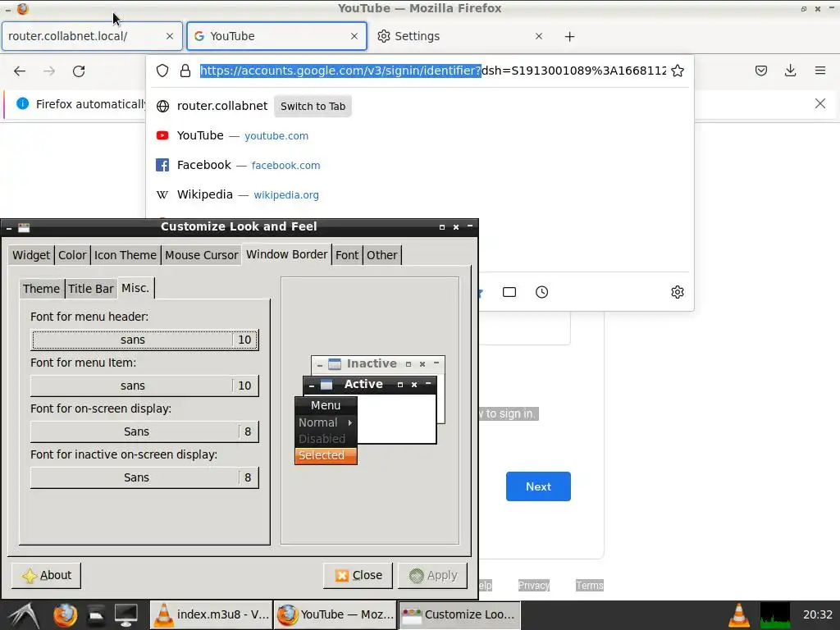This screenshot has height=630, width=840.
Task: Click the show desktop monitor icon
Action: (x=126, y=615)
